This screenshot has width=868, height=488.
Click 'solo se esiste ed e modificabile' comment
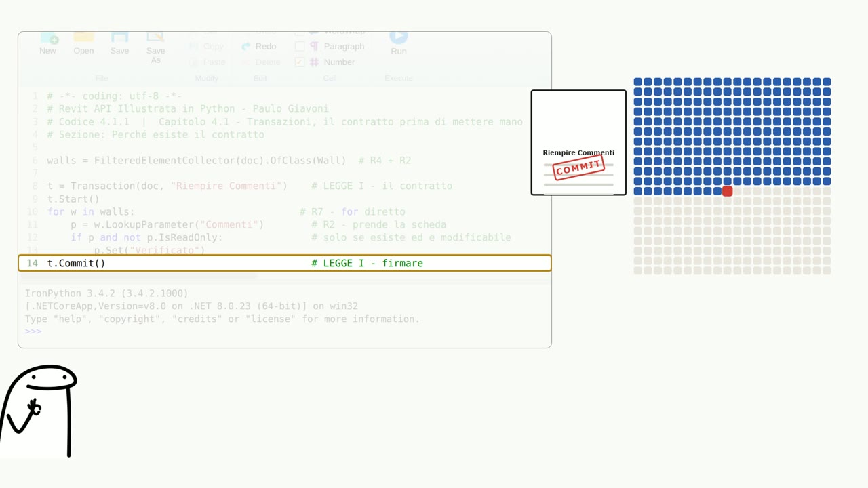[411, 237]
